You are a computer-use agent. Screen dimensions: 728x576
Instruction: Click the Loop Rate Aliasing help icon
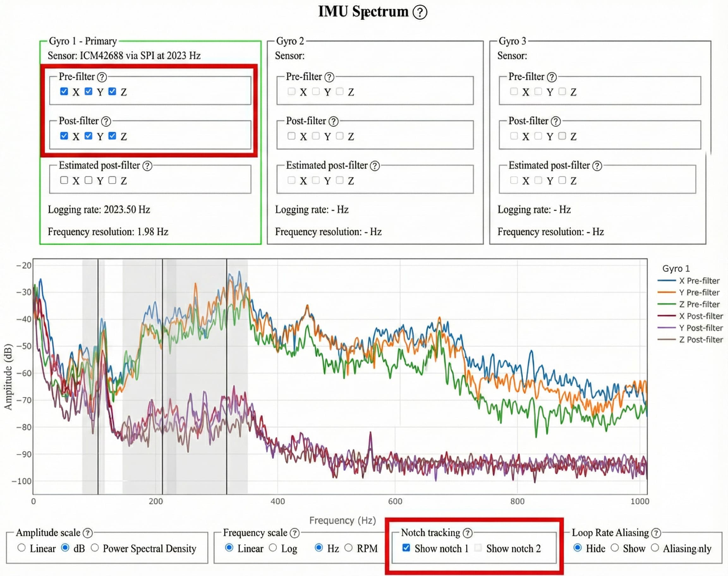pyautogui.click(x=656, y=533)
